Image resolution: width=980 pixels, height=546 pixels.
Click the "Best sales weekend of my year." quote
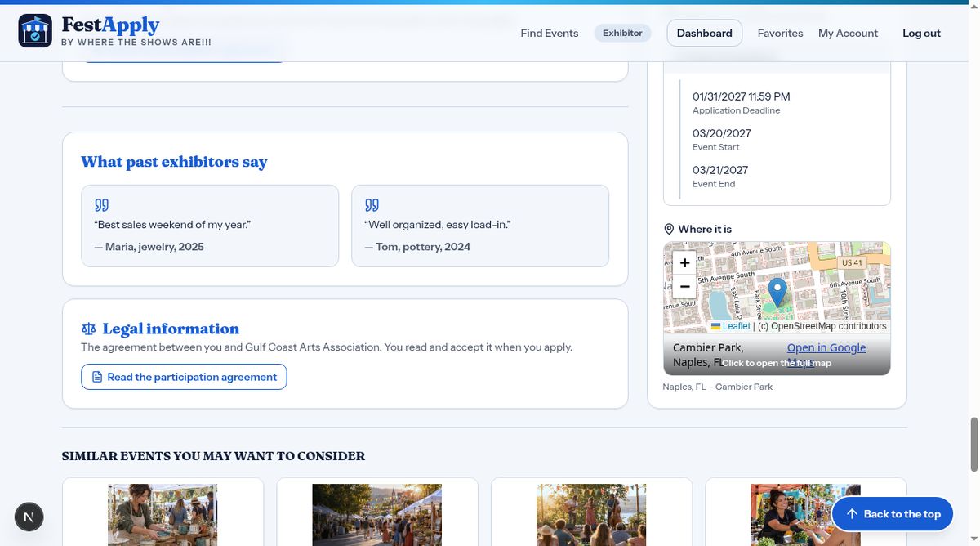pyautogui.click(x=172, y=224)
